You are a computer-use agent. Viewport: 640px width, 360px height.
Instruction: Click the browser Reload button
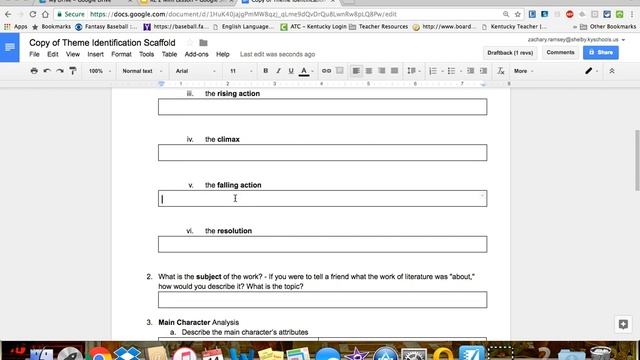click(33, 14)
